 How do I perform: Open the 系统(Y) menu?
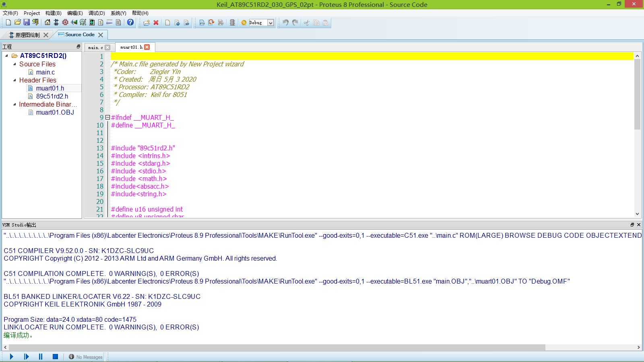tap(118, 13)
